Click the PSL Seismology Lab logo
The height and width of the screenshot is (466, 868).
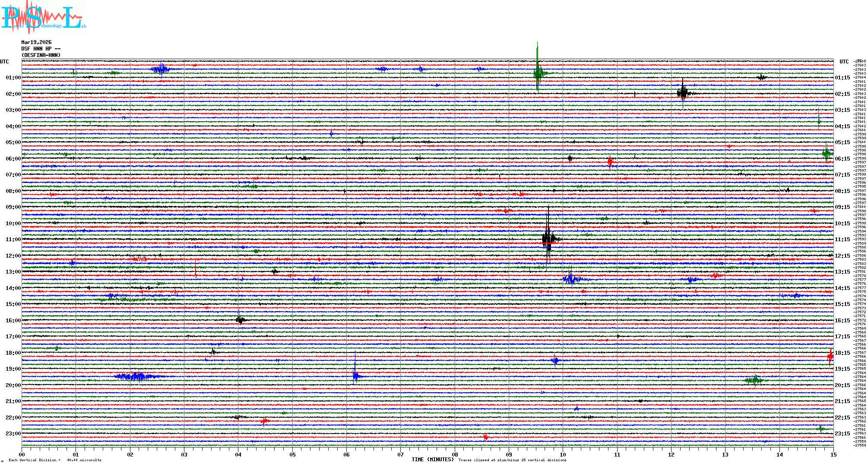point(42,17)
